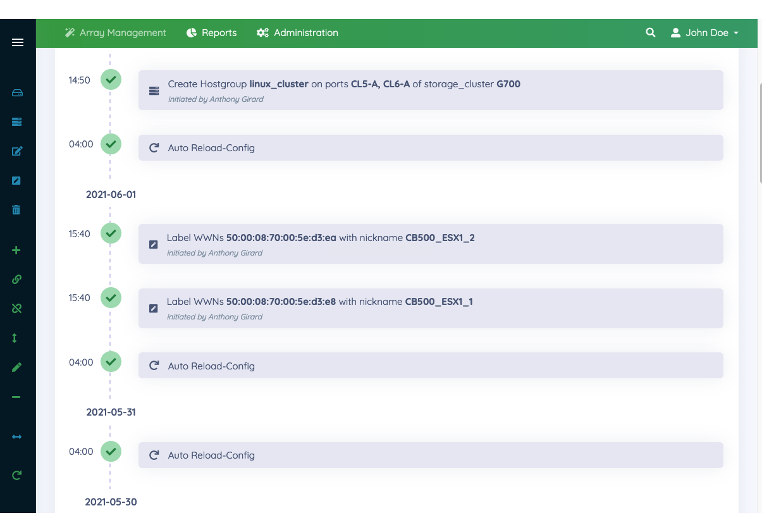Click reload icon in Auto Reload-Config above 2021-06-01
The height and width of the screenshot is (532, 762).
[154, 148]
